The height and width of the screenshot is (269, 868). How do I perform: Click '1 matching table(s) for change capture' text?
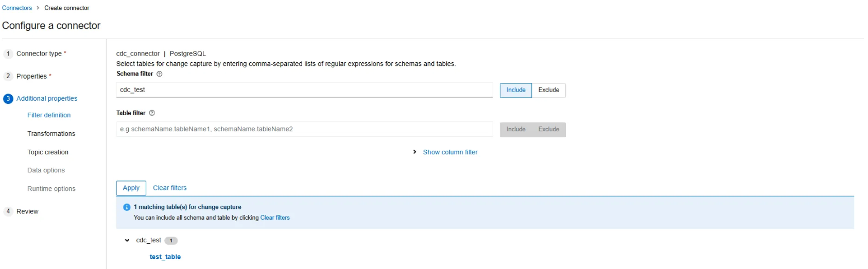pyautogui.click(x=187, y=207)
